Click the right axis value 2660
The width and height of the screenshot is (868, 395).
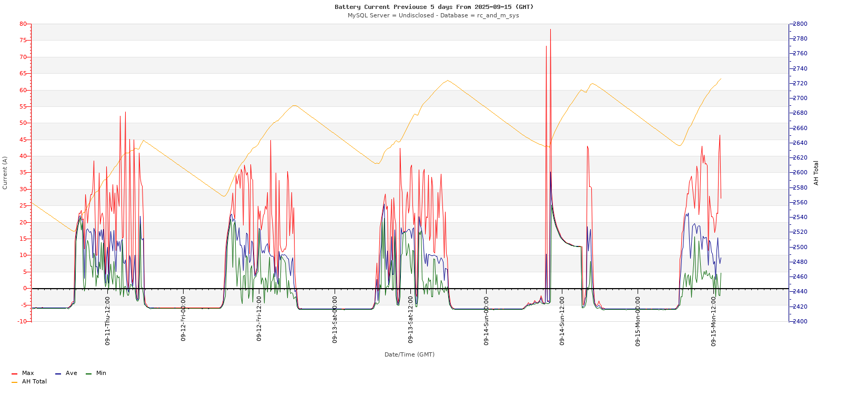[x=800, y=128]
